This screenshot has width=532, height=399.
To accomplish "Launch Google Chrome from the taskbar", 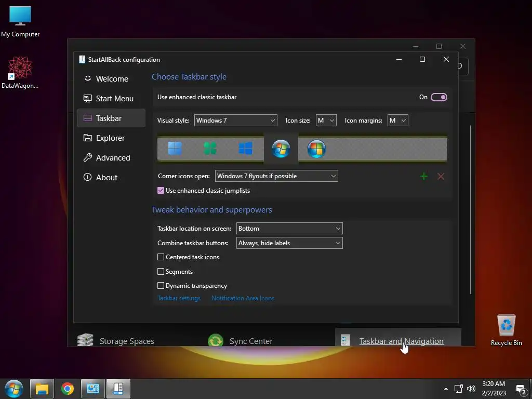I will tap(68, 389).
